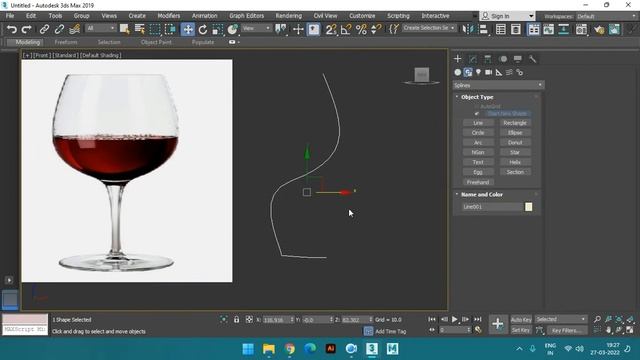The height and width of the screenshot is (360, 640).
Task: Open the Scripting menu
Action: tap(398, 16)
